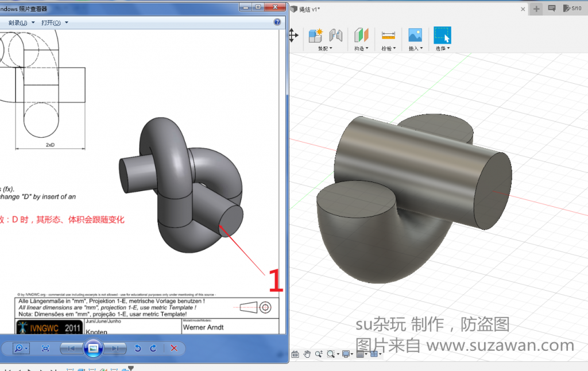Click the IVNGWC 2011 logo in drawing

click(49, 327)
